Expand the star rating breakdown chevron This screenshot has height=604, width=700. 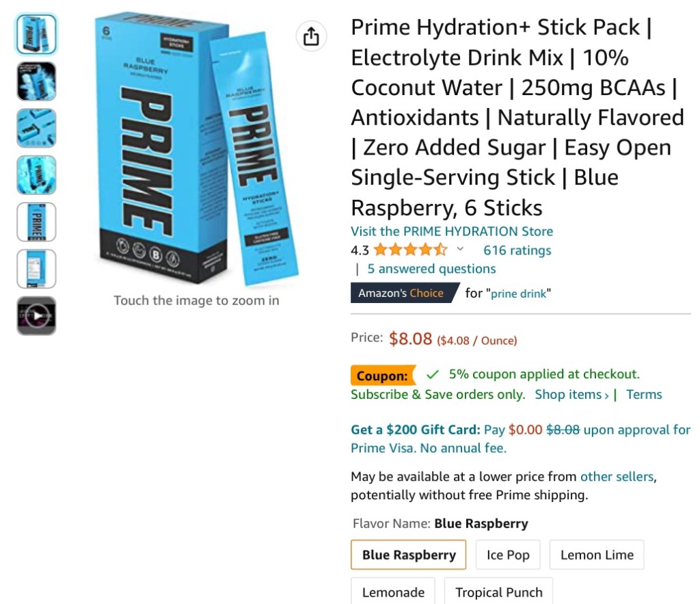460,249
